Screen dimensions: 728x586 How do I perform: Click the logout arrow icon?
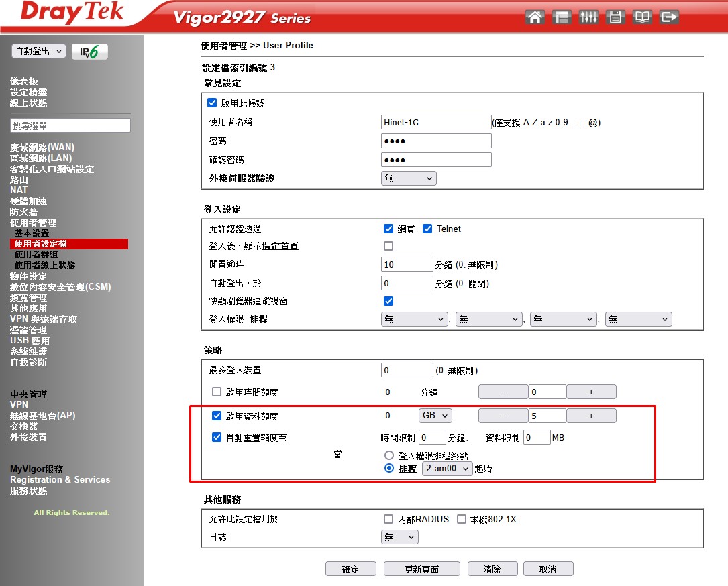click(x=669, y=17)
